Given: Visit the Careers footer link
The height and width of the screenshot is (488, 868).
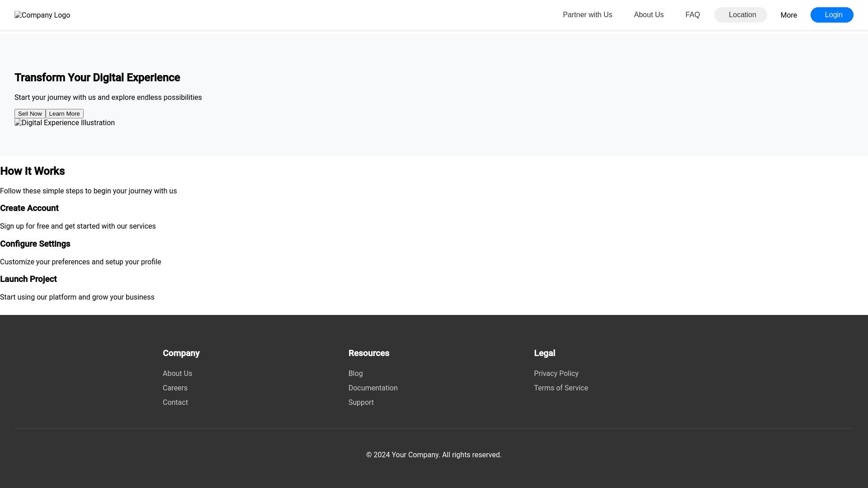Looking at the screenshot, I should [x=175, y=388].
